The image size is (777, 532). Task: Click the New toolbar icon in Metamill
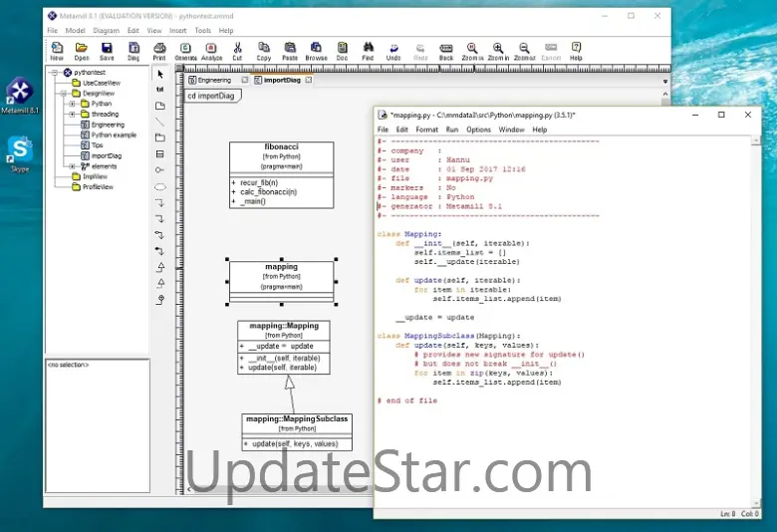point(57,51)
